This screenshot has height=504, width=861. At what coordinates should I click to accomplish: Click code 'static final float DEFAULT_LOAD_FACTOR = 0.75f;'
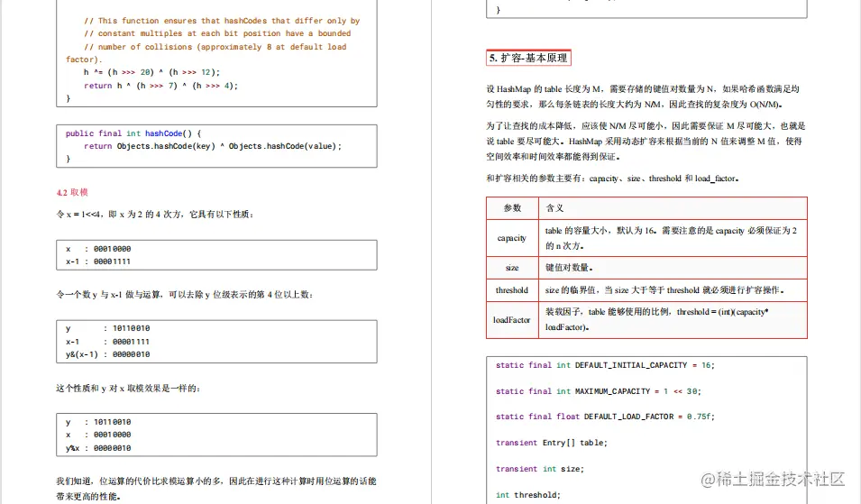pyautogui.click(x=605, y=417)
